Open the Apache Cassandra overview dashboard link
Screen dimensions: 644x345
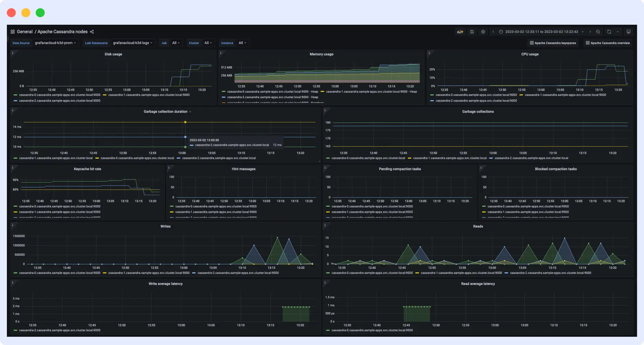(608, 43)
